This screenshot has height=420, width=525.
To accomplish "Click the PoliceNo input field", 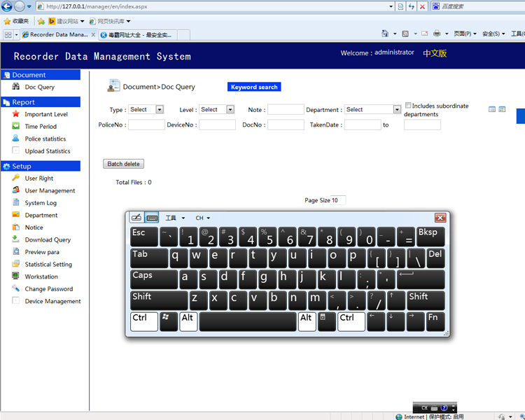I will pos(146,125).
